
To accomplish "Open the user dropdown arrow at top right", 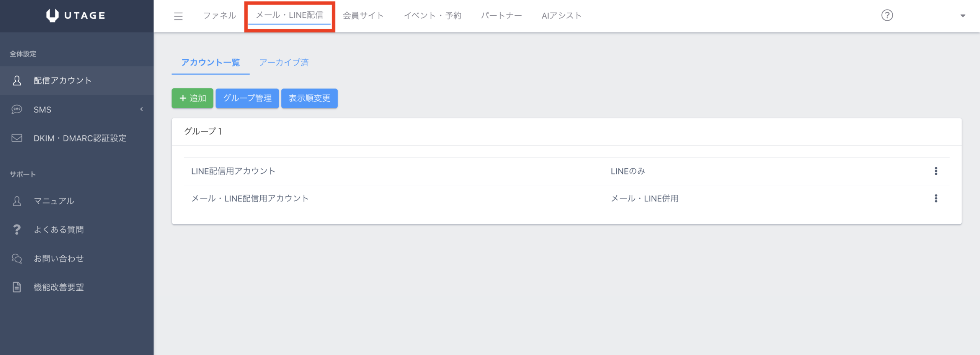I will (x=962, y=16).
